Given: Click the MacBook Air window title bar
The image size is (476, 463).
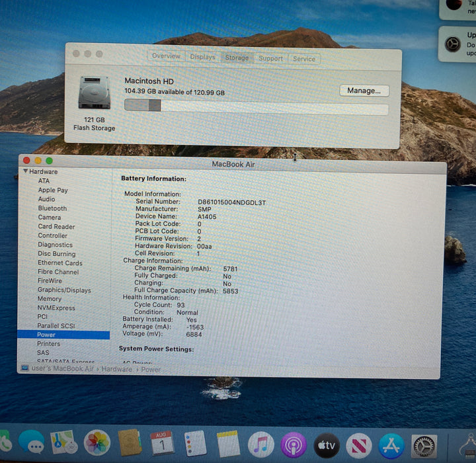Looking at the screenshot, I should pos(233,164).
